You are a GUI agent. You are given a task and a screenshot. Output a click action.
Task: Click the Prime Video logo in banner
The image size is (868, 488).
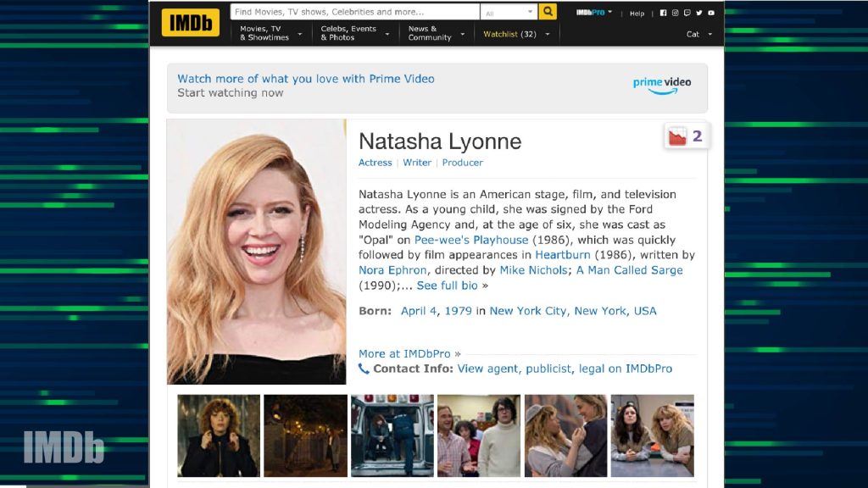click(x=661, y=86)
